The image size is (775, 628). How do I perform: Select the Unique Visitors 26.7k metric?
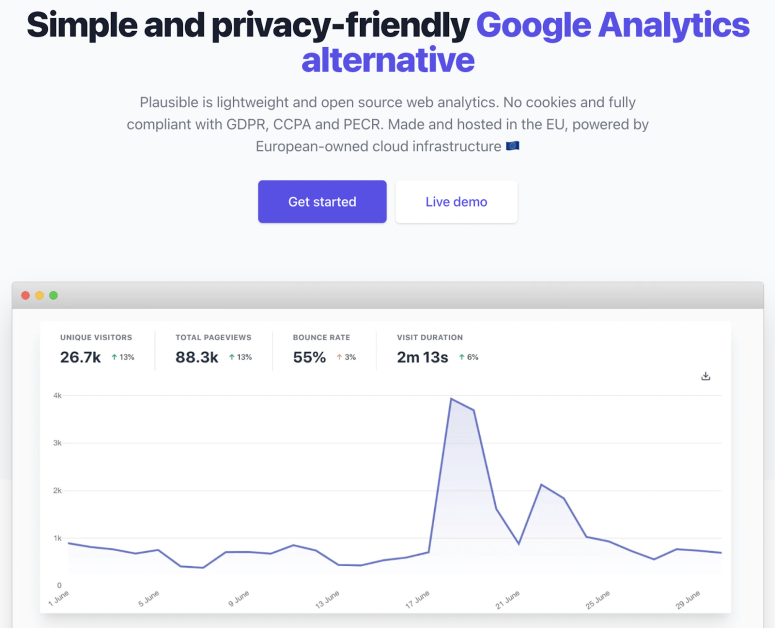[x=81, y=357]
